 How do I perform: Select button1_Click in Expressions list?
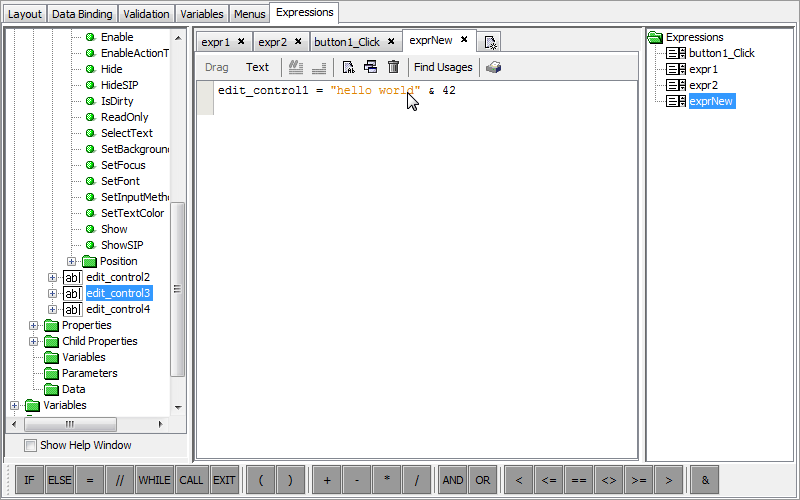coord(721,53)
